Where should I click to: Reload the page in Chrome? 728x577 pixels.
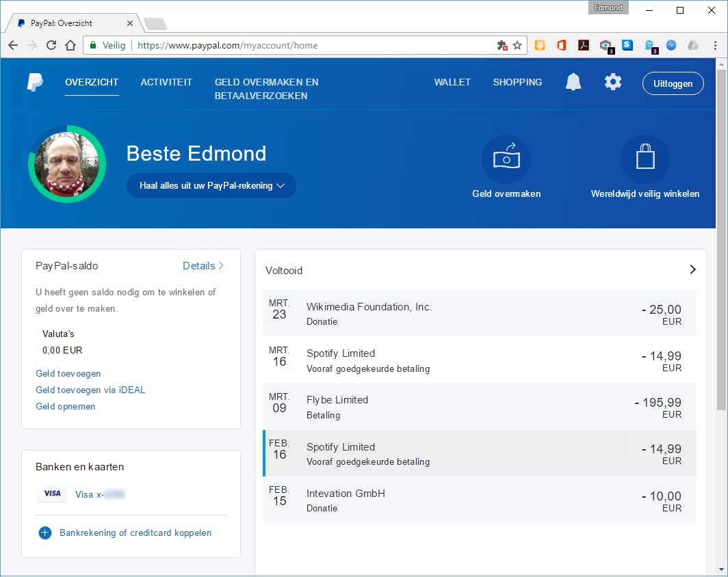click(51, 46)
